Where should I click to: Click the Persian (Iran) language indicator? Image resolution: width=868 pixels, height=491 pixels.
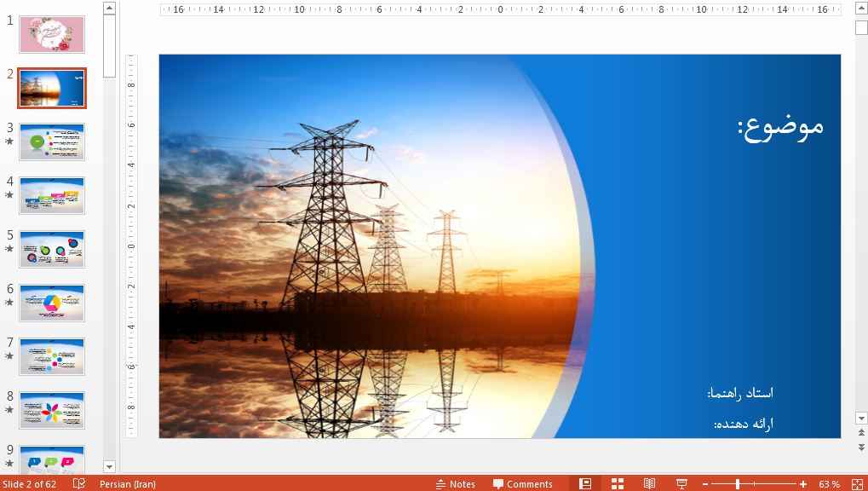coord(128,484)
